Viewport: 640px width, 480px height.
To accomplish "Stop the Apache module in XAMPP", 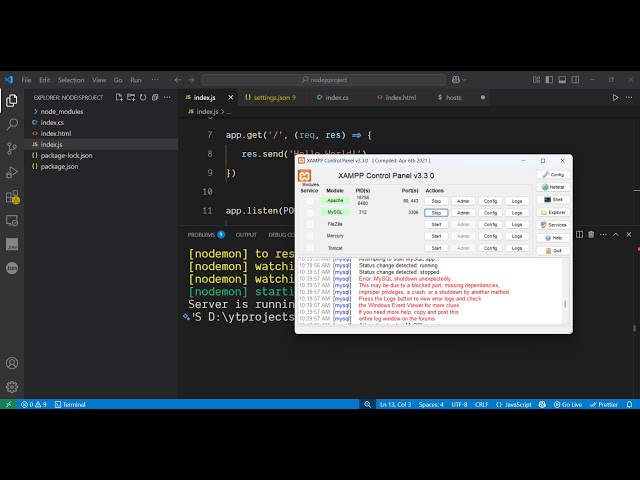I will (436, 201).
